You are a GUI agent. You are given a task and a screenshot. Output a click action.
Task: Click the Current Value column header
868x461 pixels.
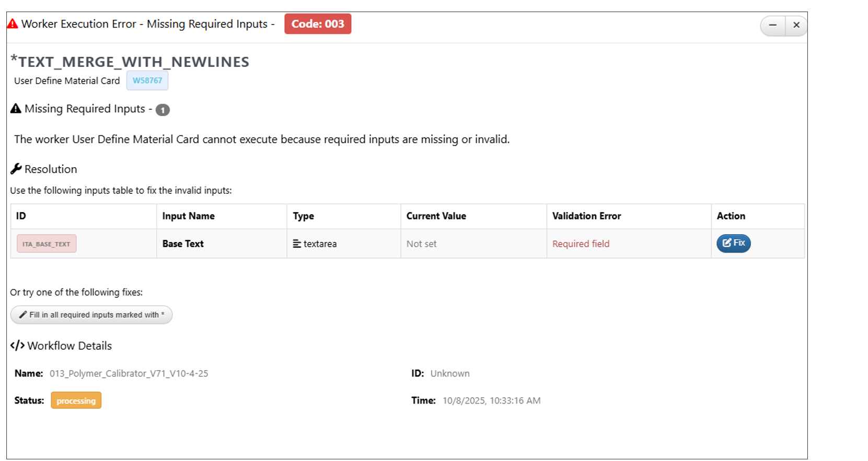(436, 216)
